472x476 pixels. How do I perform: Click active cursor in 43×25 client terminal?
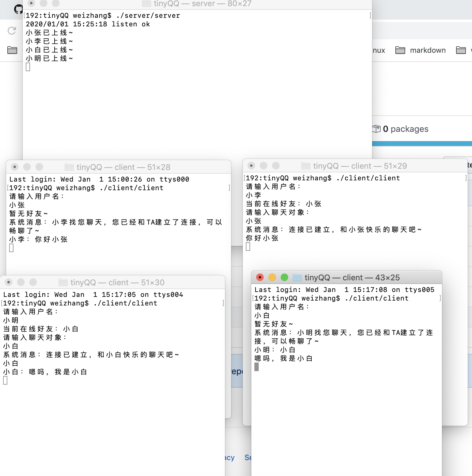click(x=257, y=367)
